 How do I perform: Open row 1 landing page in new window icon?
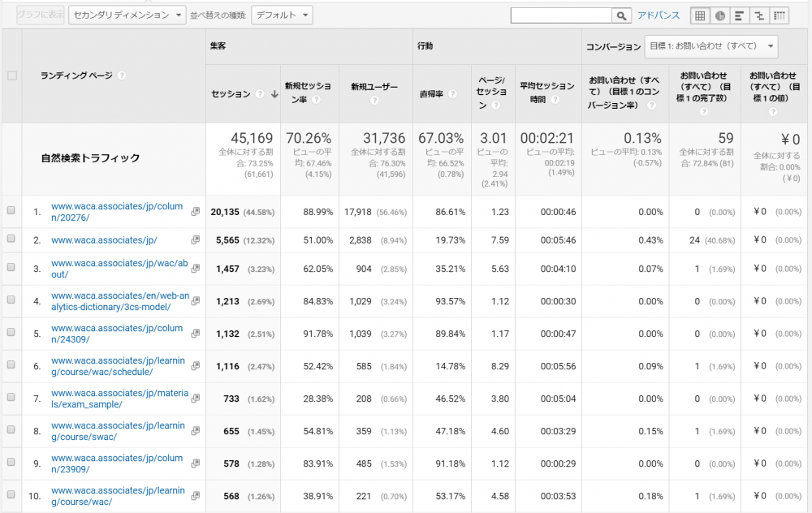tap(195, 212)
